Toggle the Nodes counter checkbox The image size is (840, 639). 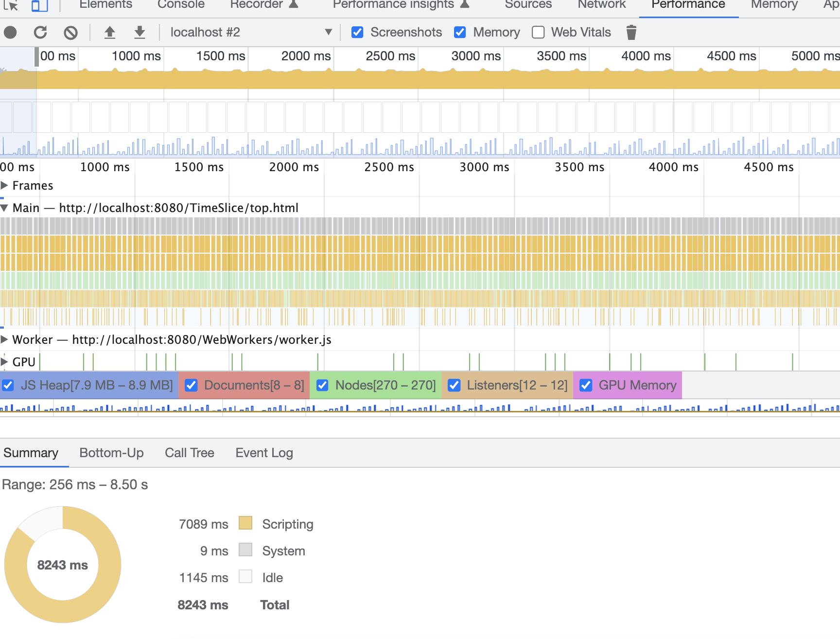point(322,386)
